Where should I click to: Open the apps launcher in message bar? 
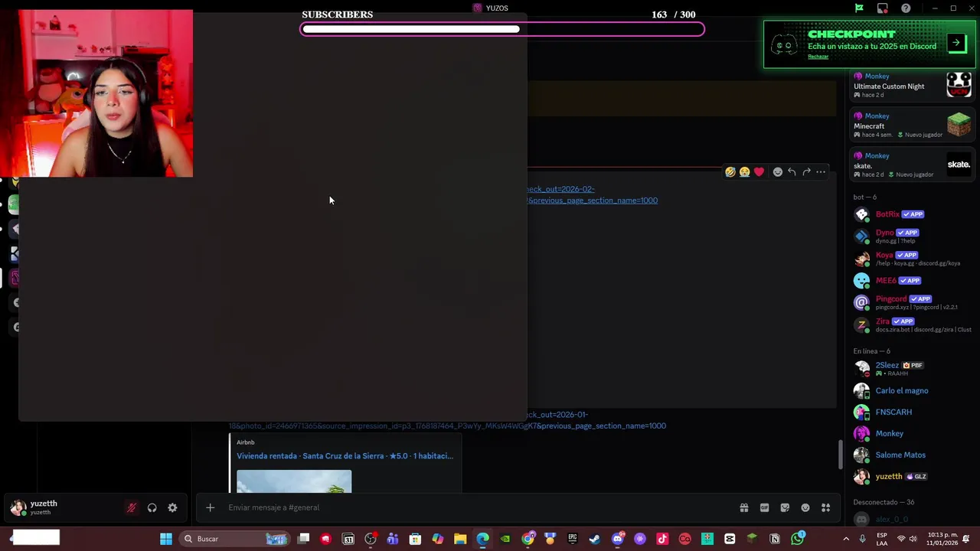tap(825, 507)
